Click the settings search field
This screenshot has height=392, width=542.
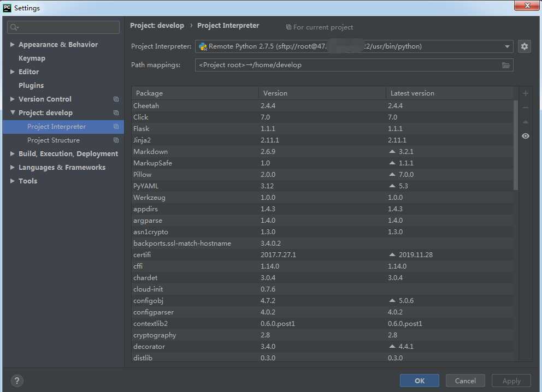(63, 27)
